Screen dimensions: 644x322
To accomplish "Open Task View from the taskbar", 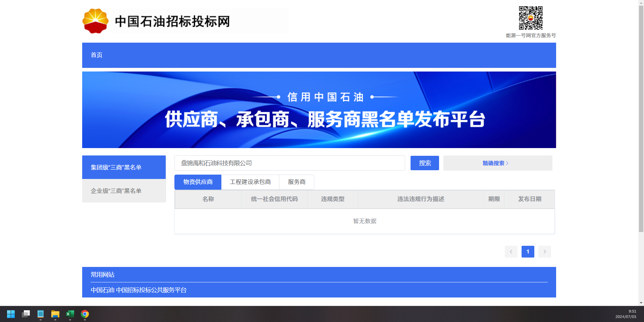I will tap(26, 314).
